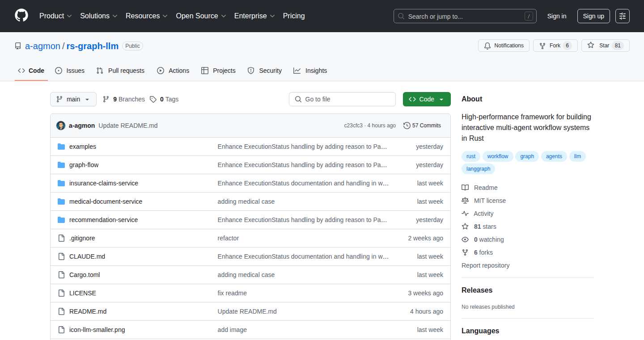This screenshot has height=340, width=644.
Task: Switch to the Issues tab
Action: click(x=70, y=71)
